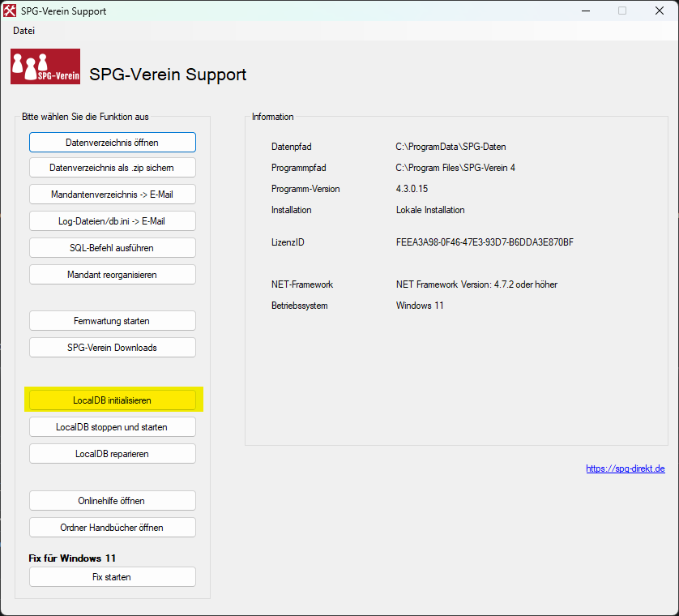Click the LizenzID value text

coord(485,242)
